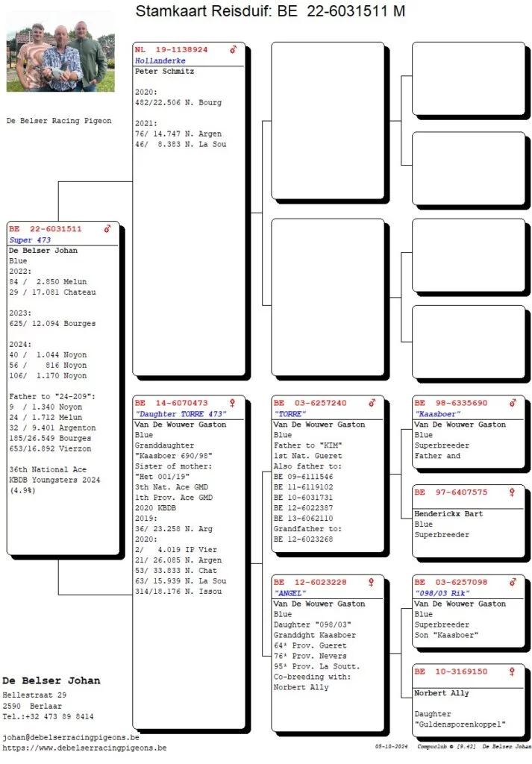Open the debelserracingpigeons.be website URL
Image resolution: width=532 pixels, height=764 pixels.
click(84, 748)
